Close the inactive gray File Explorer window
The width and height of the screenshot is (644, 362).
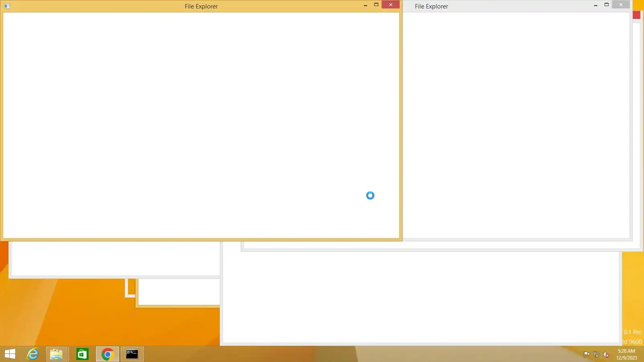(x=621, y=5)
